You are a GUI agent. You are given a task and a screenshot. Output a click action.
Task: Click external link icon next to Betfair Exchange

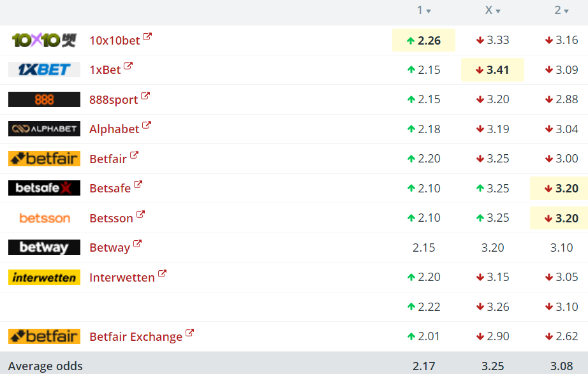[190, 333]
